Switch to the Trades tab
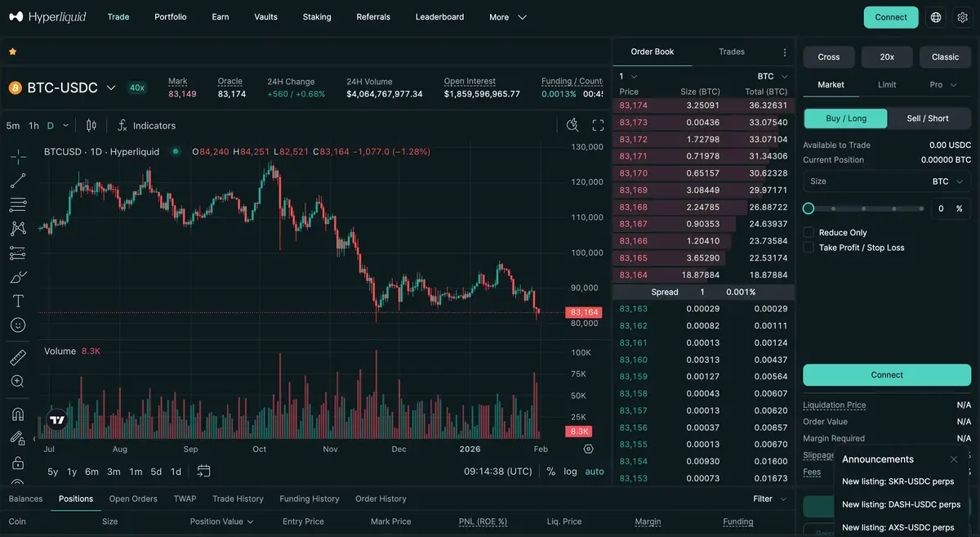 click(731, 51)
